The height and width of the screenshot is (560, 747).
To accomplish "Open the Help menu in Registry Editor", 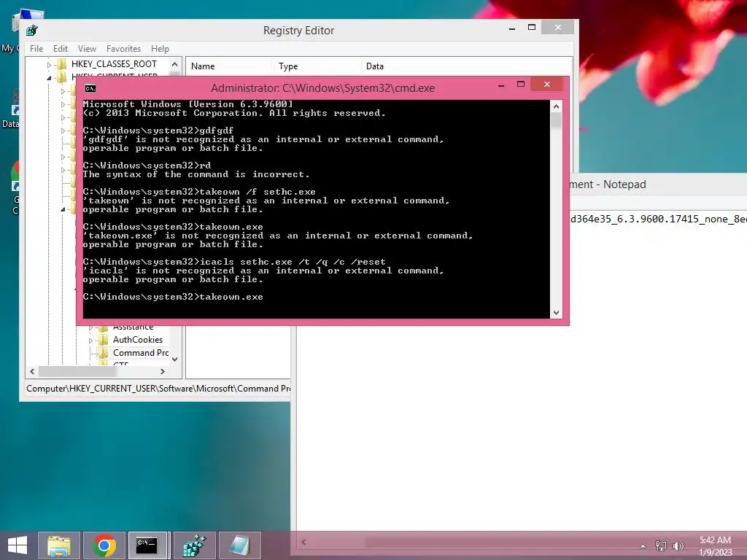I will (x=160, y=49).
